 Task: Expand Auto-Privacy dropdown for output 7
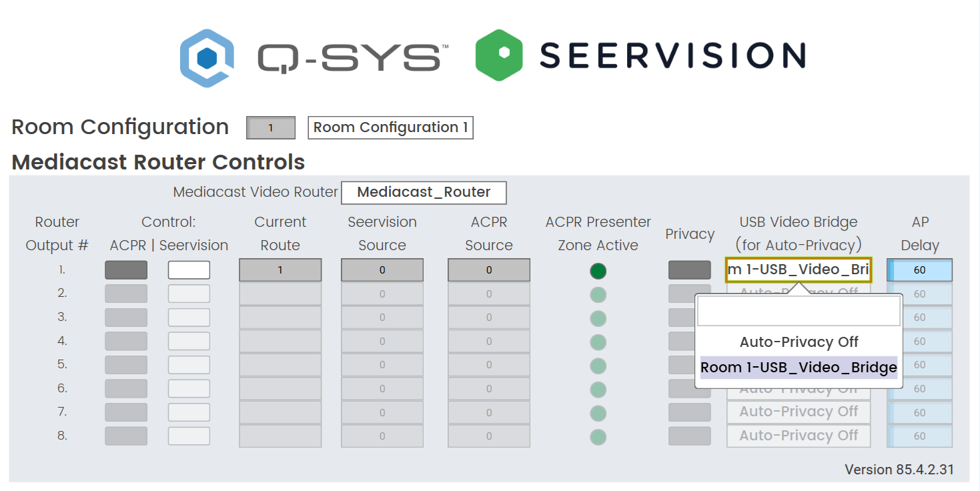[x=799, y=412]
